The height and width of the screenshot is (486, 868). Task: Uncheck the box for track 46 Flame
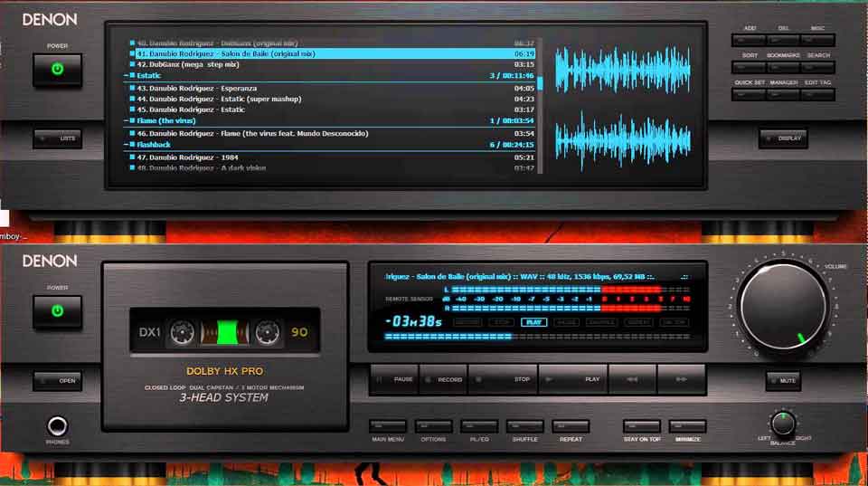(x=132, y=134)
